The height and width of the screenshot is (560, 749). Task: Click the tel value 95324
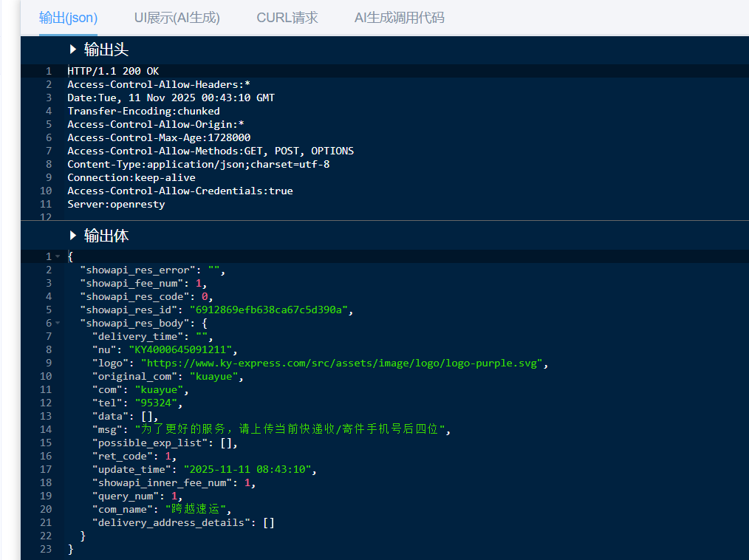pyautogui.click(x=156, y=403)
